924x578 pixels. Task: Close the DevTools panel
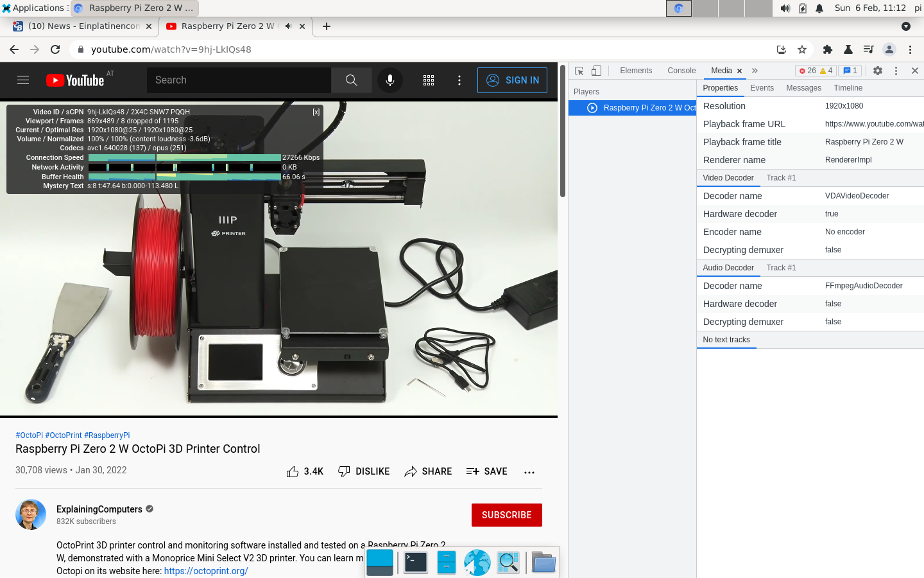[915, 71]
